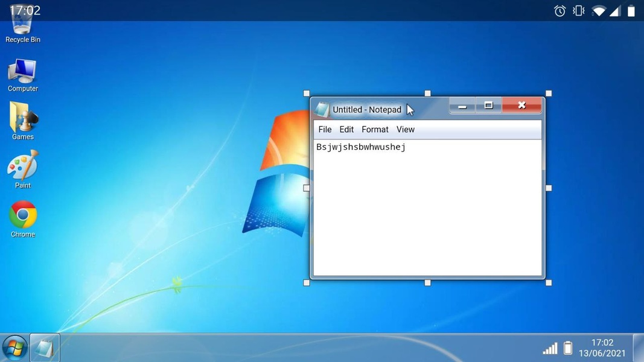Image resolution: width=644 pixels, height=362 pixels.
Task: Click the taskbar clock showing 13/06/2021
Action: tap(602, 348)
